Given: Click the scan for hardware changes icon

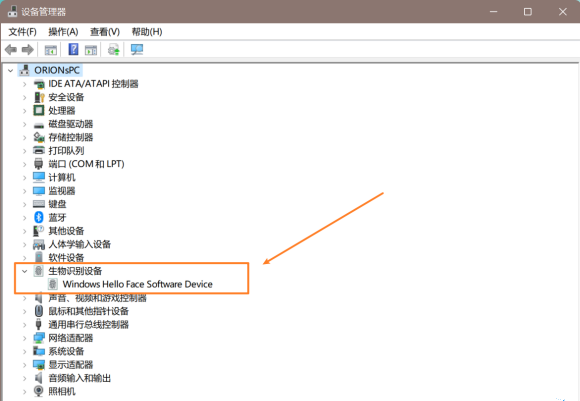Looking at the screenshot, I should [137, 49].
